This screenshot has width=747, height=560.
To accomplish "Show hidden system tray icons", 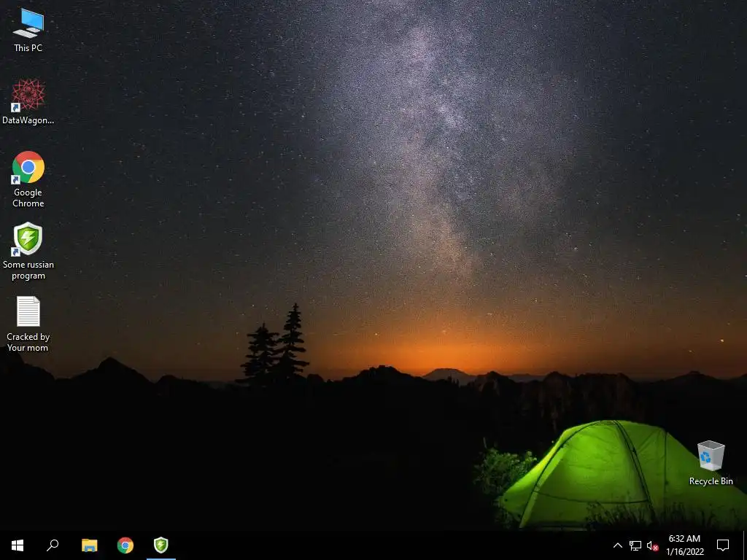I will pyautogui.click(x=617, y=545).
